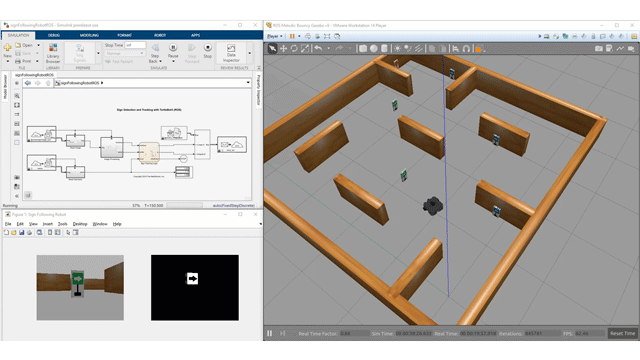Click the robot camera image thumbnail
The height and width of the screenshot is (360, 640).
(x=80, y=288)
